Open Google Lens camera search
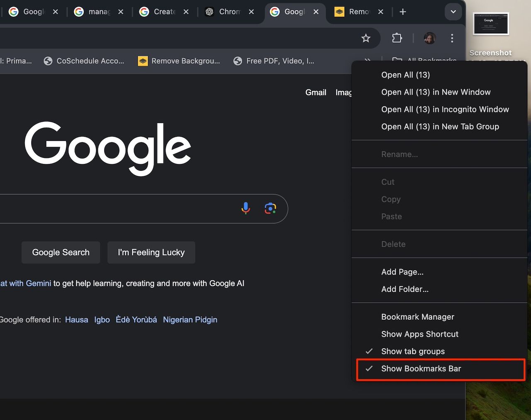 click(x=270, y=208)
